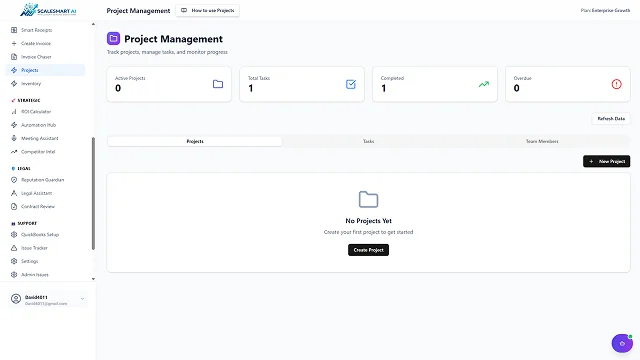Open Legal Assistant from sidebar
640x360 pixels.
tap(45, 193)
